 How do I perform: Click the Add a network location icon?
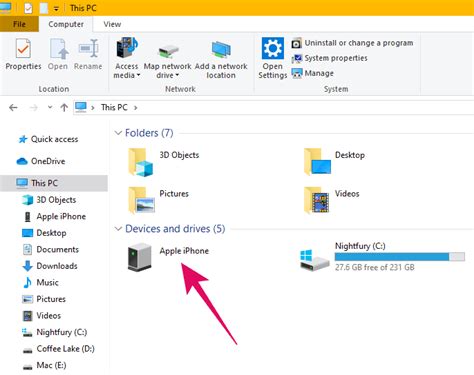tap(221, 49)
